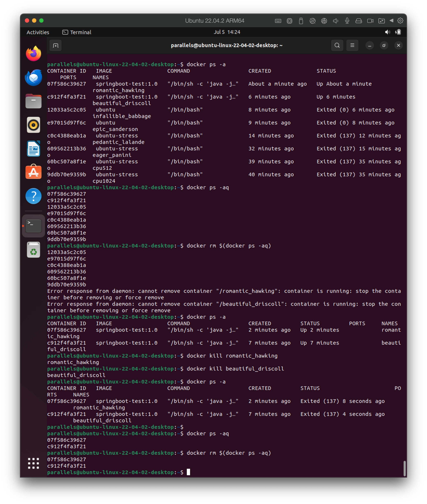The height and width of the screenshot is (504, 427).
Task: Open the Trash in the dock
Action: tap(33, 250)
